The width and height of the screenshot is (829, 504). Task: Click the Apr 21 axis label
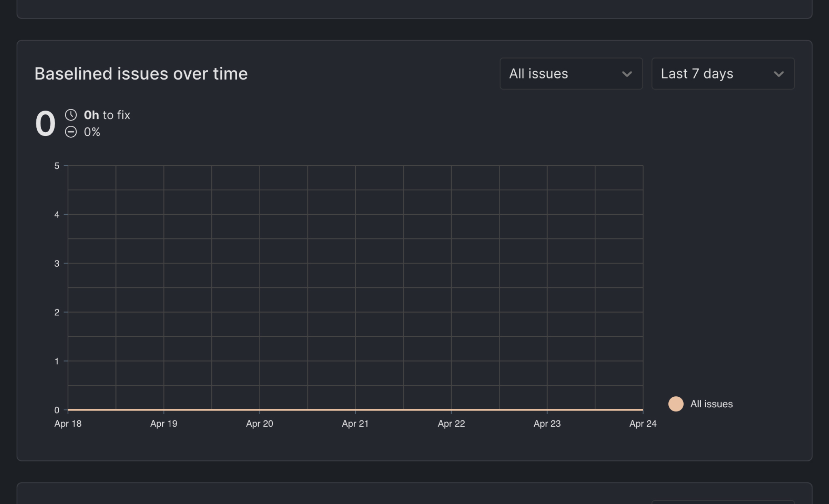(x=355, y=424)
